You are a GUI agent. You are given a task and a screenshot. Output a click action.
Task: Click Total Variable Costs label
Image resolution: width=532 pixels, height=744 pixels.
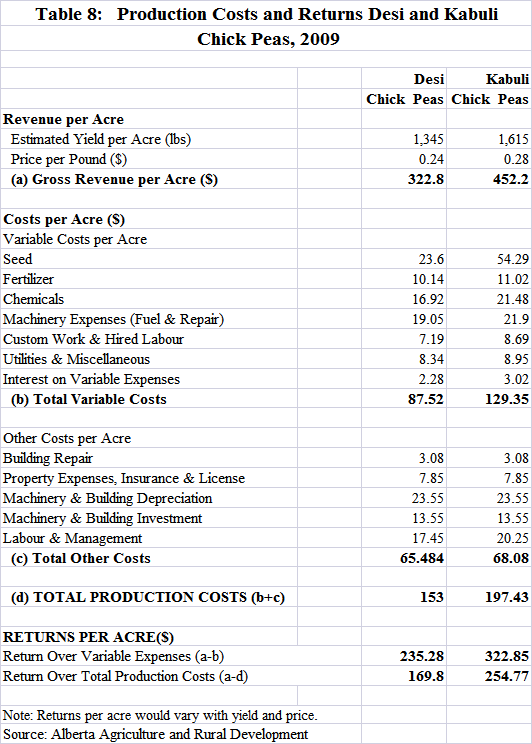pyautogui.click(x=89, y=399)
